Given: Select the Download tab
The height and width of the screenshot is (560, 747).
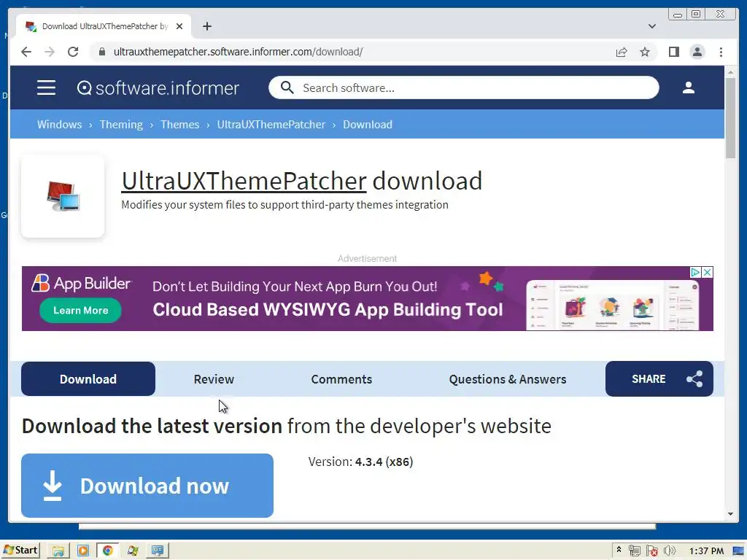Looking at the screenshot, I should pos(88,379).
